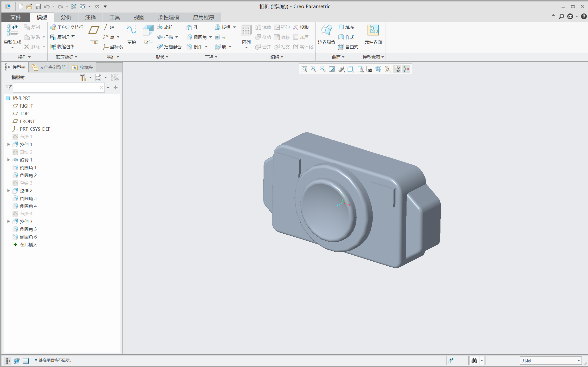Viewport: 588px width, 367px height.
Task: Switch to the 分析 ribbon tab
Action: point(66,17)
